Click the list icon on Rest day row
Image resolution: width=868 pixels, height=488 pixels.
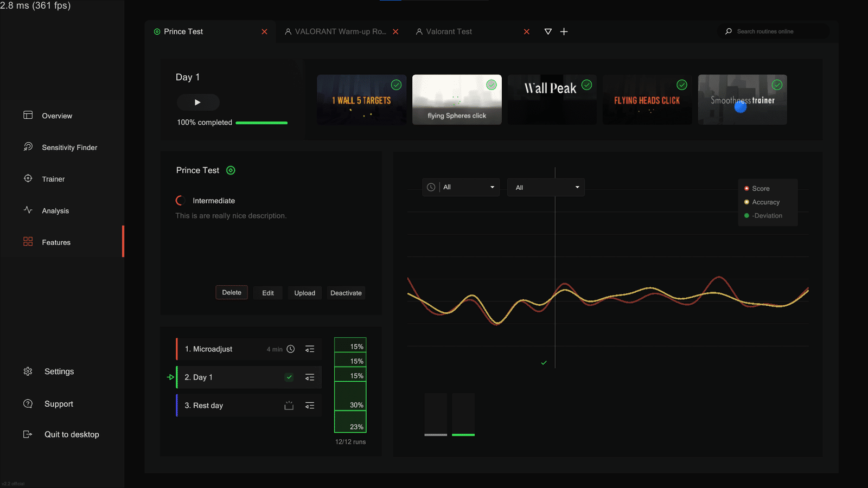[x=310, y=406]
